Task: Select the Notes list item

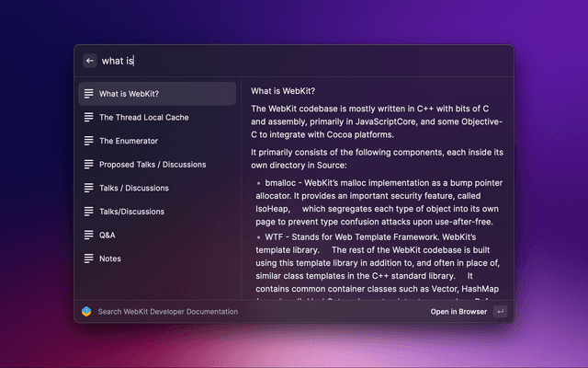Action: pos(156,259)
